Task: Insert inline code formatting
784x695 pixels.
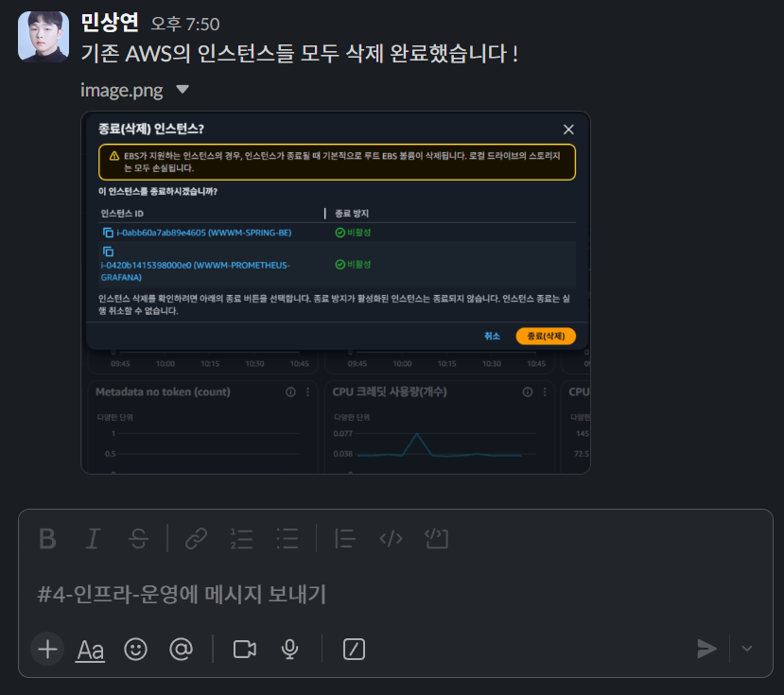Action: click(x=391, y=539)
